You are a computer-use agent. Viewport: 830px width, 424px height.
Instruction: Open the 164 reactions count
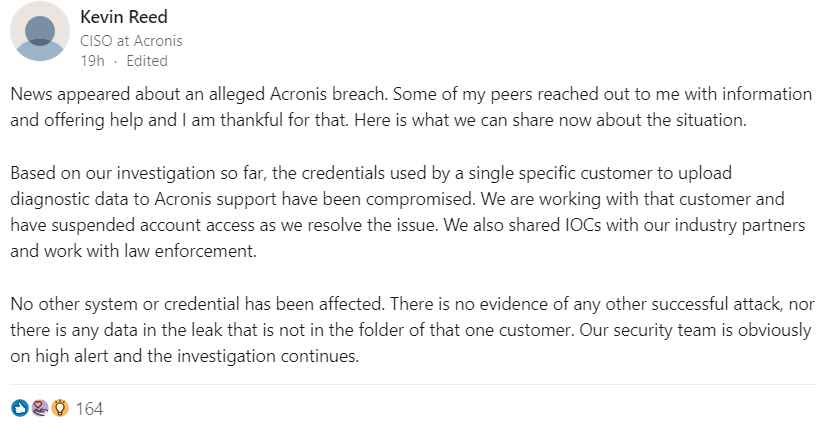pyautogui.click(x=89, y=409)
